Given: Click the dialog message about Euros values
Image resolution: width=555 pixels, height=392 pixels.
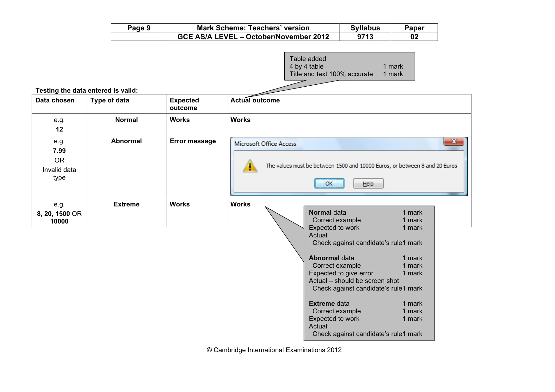Looking at the screenshot, I should (x=361, y=166).
